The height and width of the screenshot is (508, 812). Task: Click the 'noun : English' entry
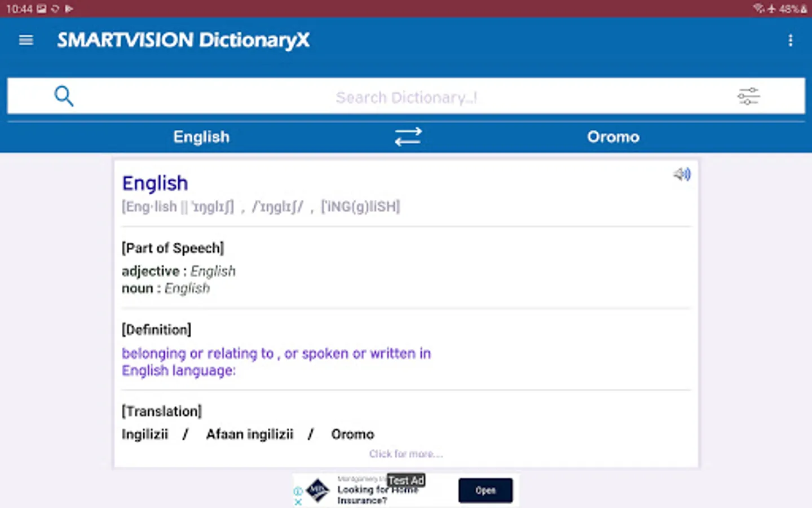tap(166, 288)
